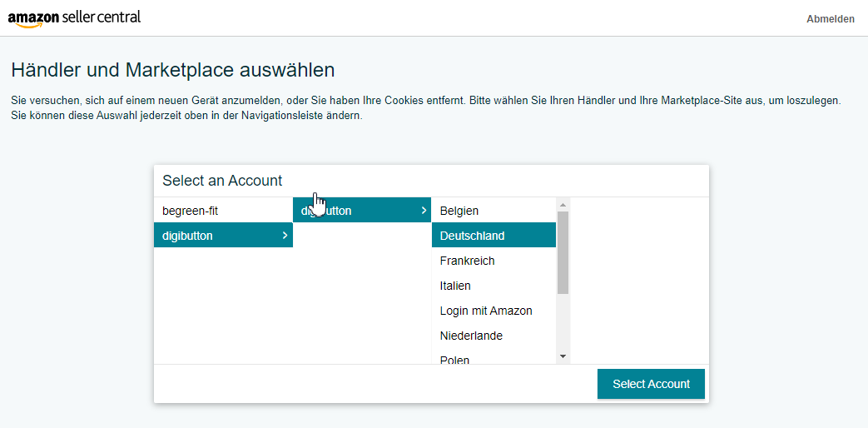Choose Polen marketplace
The height and width of the screenshot is (428, 868).
(x=494, y=358)
